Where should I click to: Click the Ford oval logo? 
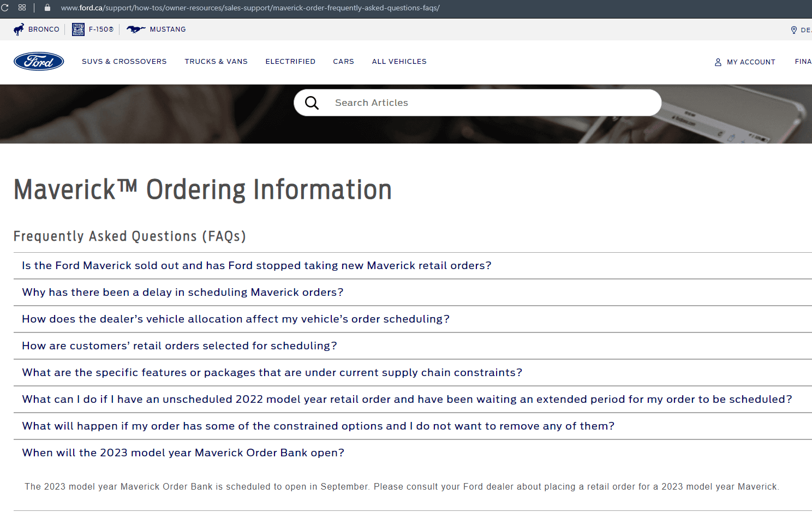39,62
